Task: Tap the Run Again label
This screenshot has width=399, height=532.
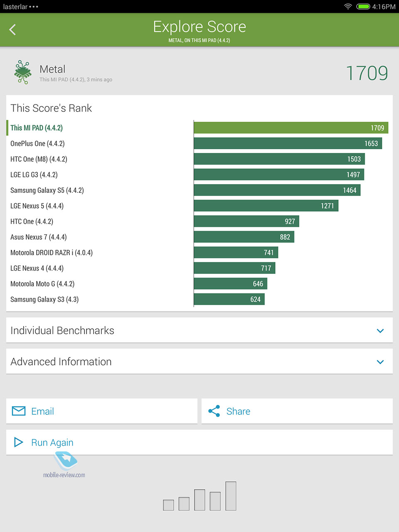Action: click(52, 443)
